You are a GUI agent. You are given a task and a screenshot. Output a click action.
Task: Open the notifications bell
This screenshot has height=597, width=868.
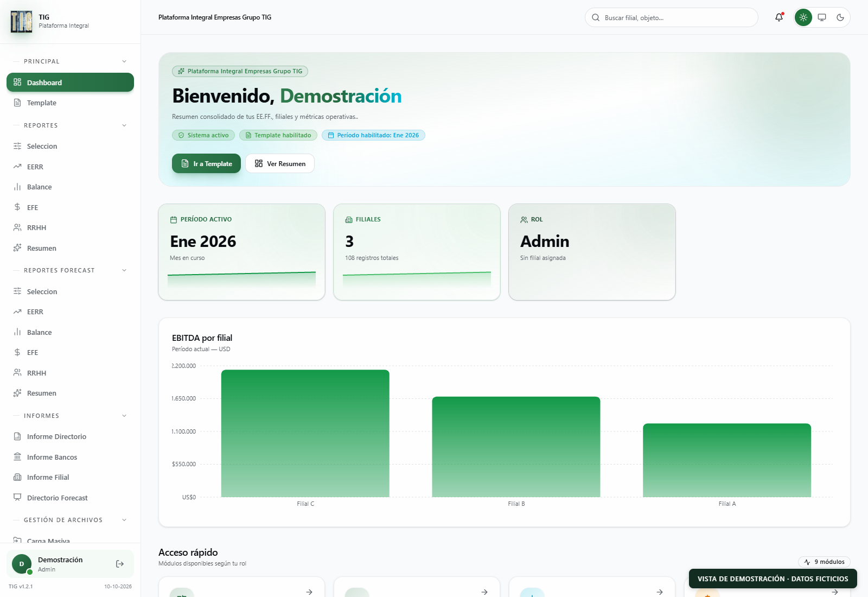(779, 17)
